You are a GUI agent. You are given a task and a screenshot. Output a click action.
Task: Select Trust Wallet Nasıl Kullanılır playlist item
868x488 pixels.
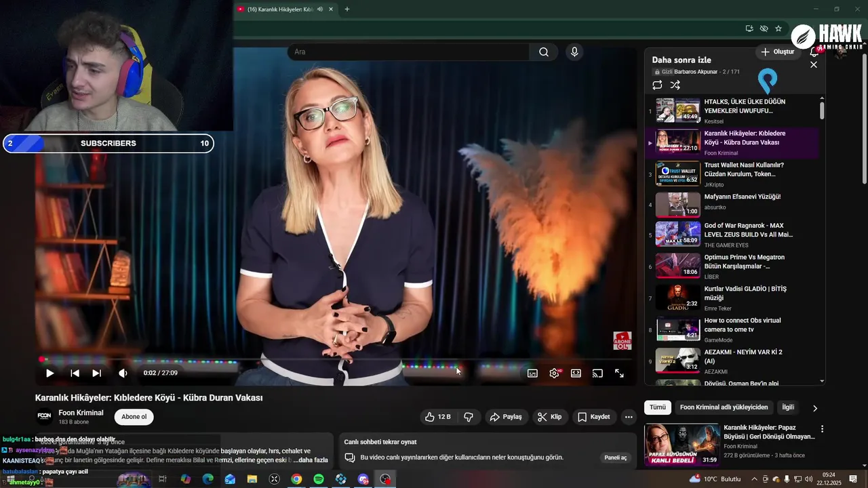coord(732,174)
